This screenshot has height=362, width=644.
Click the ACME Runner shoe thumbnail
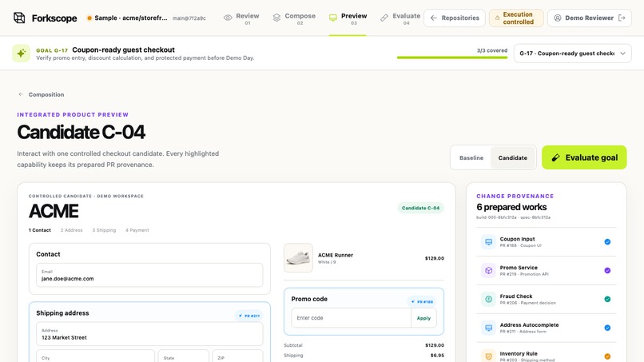(x=298, y=258)
